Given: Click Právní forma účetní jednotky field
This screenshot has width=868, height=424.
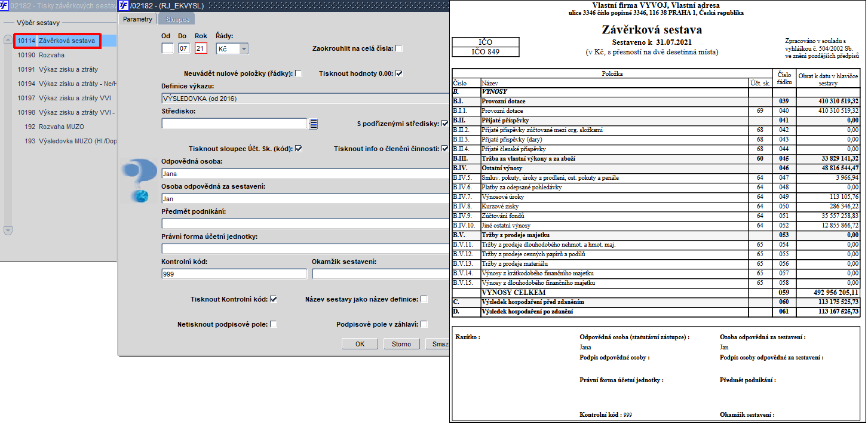Looking at the screenshot, I should point(305,249).
